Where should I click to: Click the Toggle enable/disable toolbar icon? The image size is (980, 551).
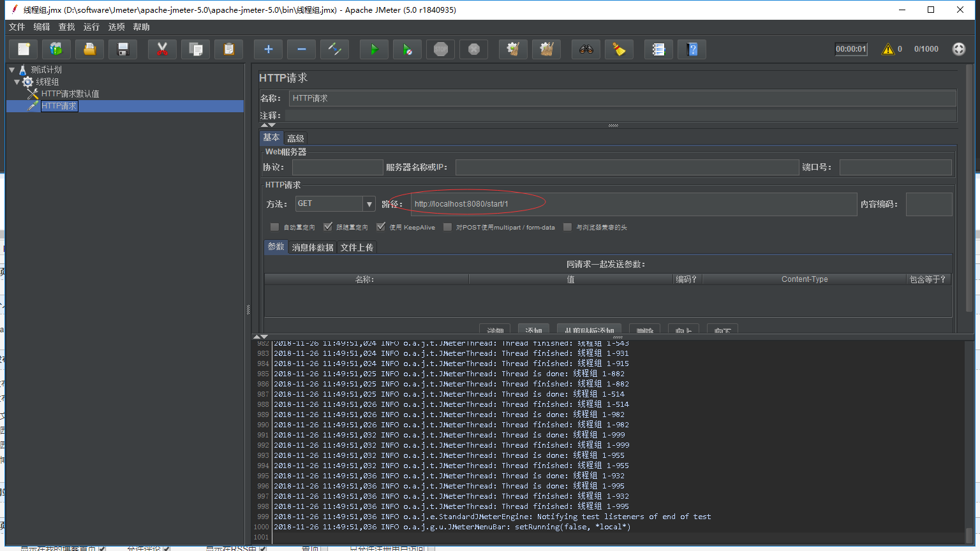coord(334,49)
